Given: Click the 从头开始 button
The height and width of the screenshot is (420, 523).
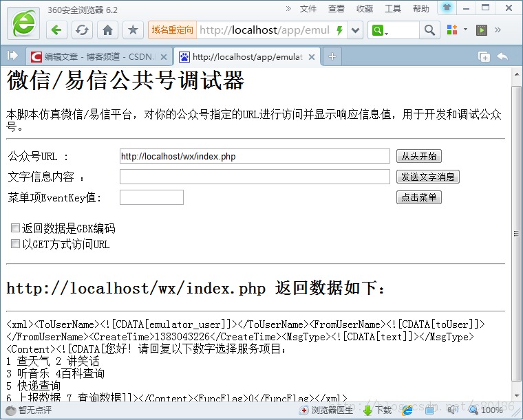Looking at the screenshot, I should [x=419, y=156].
